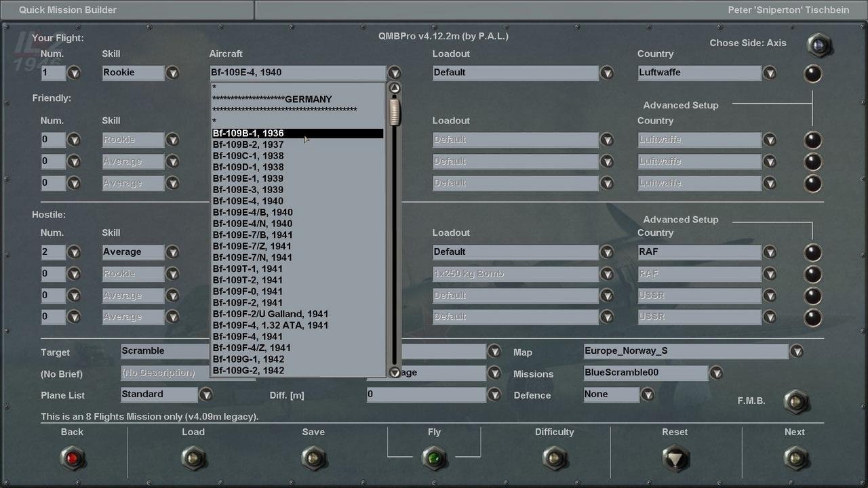This screenshot has width=868, height=488.
Task: Expand the Your Flight Loadout dropdown
Action: 607,73
